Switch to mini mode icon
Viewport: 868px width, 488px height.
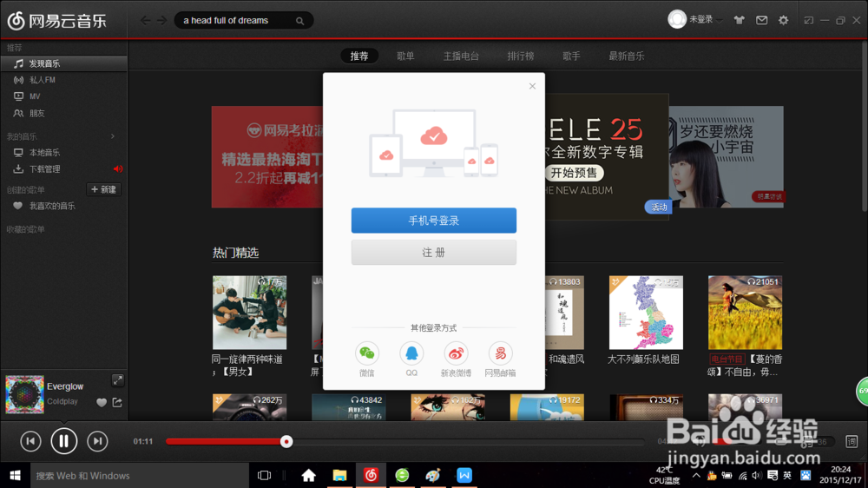pos(809,21)
